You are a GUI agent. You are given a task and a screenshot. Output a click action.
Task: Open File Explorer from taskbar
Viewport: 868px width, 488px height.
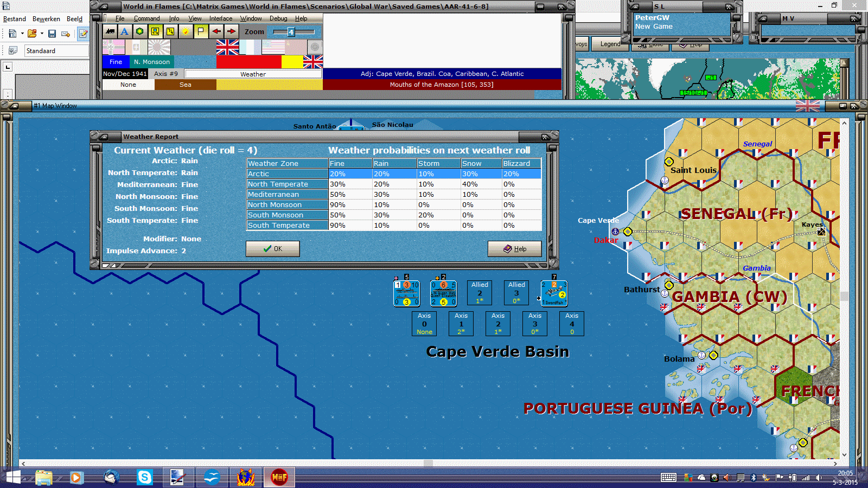click(x=43, y=478)
